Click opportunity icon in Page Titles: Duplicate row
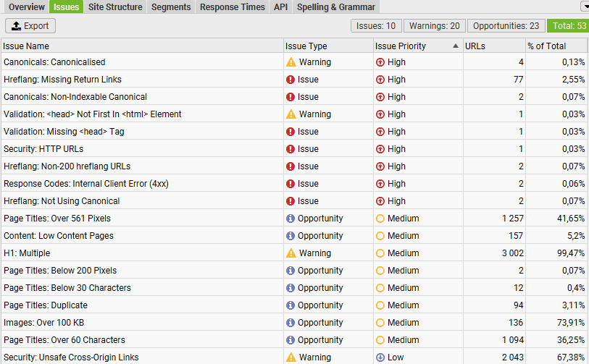Image resolution: width=589 pixels, height=364 pixels. tap(291, 305)
